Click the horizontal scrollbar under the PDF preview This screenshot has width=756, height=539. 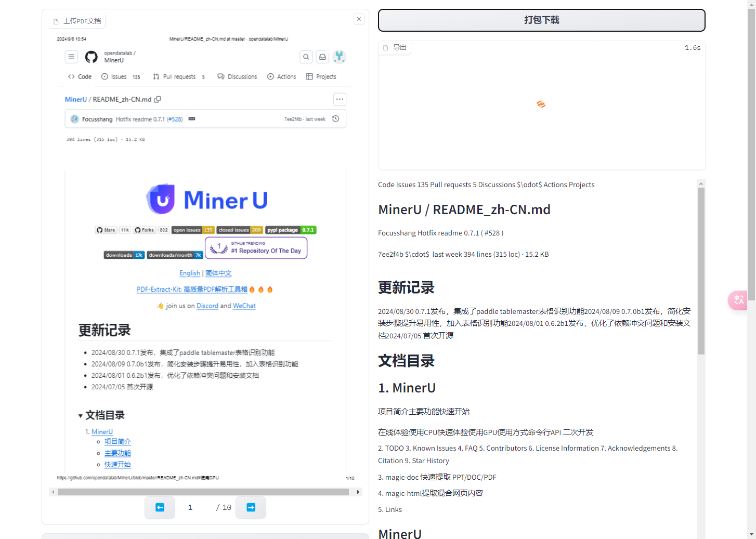tap(203, 492)
